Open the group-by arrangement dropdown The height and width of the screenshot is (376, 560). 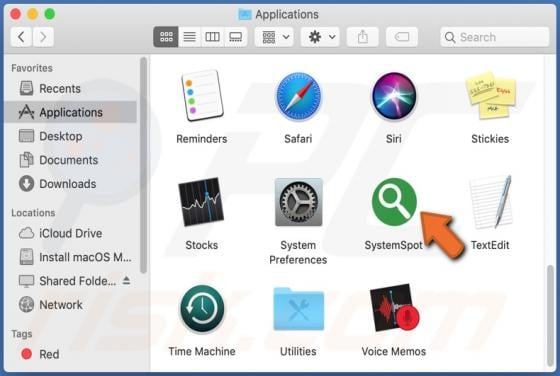274,37
